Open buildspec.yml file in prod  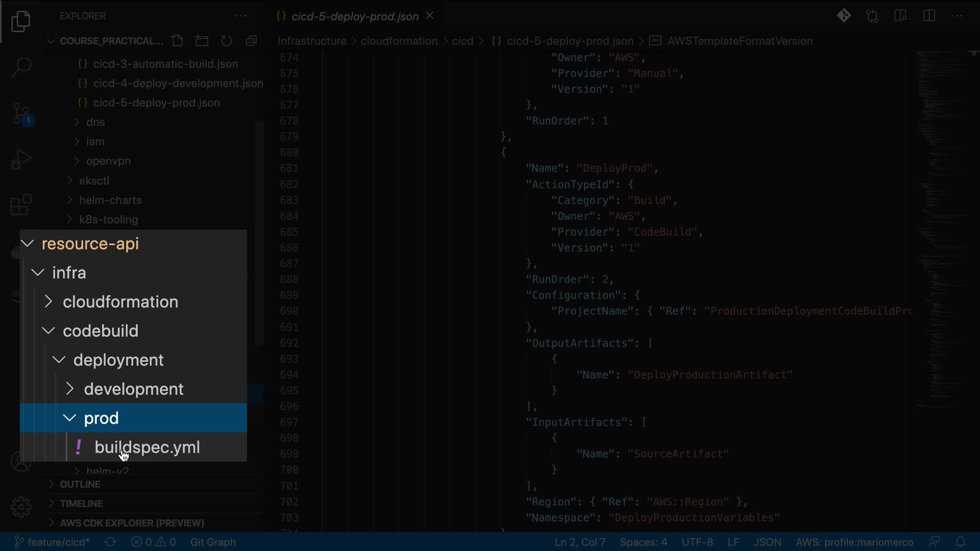coord(147,447)
